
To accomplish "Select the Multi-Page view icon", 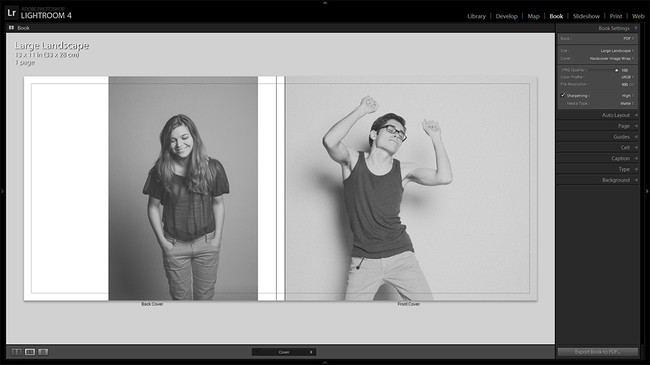I will pyautogui.click(x=17, y=352).
